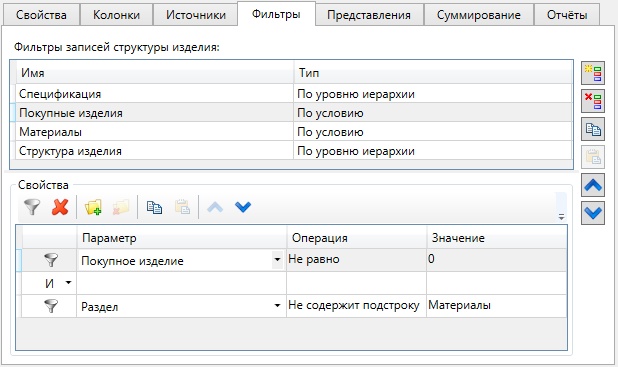The height and width of the screenshot is (367, 618).
Task: Delete condition with red X toolbar icon
Action: click(60, 207)
